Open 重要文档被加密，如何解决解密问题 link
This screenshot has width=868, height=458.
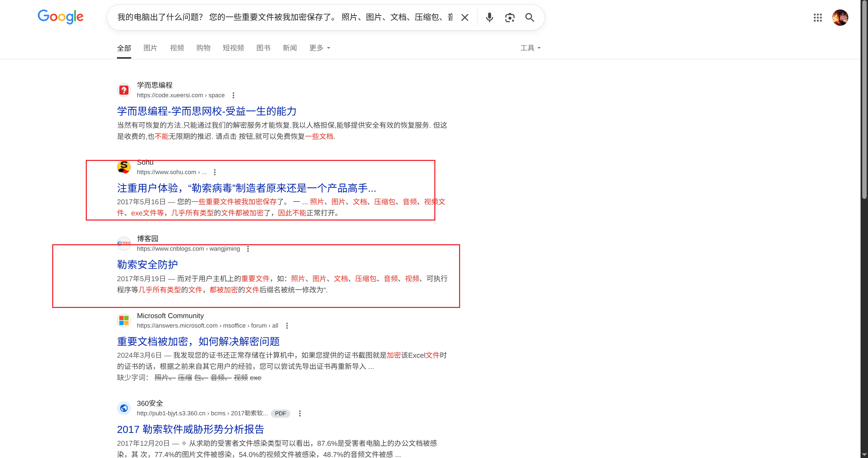198,341
